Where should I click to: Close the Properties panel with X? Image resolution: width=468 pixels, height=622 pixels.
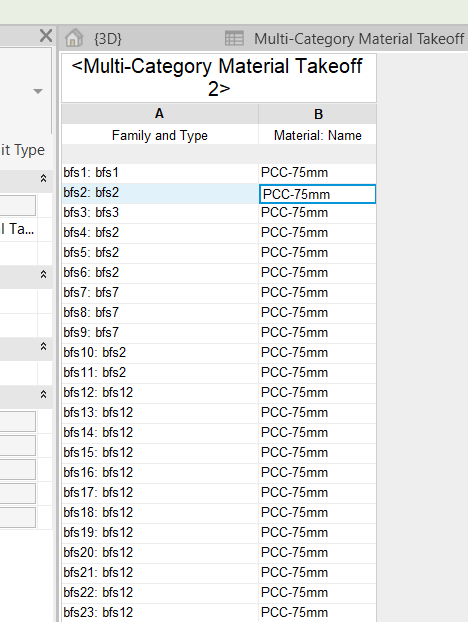(46, 36)
